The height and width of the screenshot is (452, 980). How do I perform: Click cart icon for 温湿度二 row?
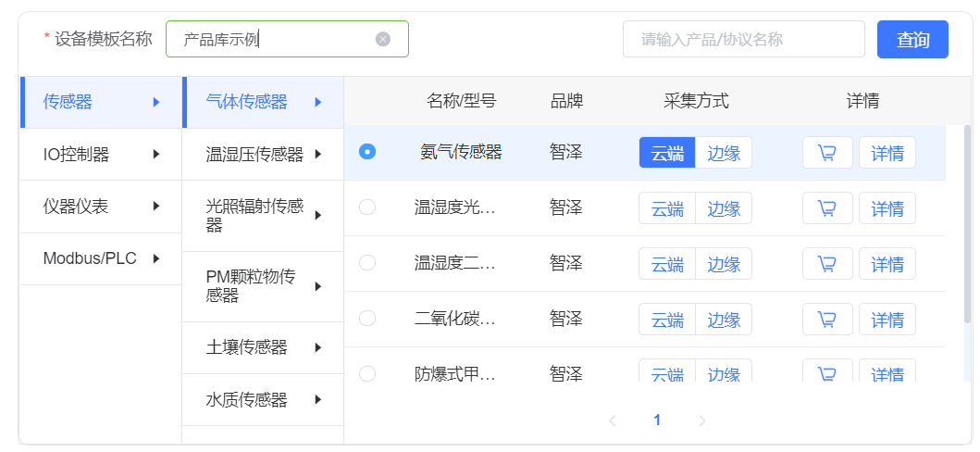point(827,264)
